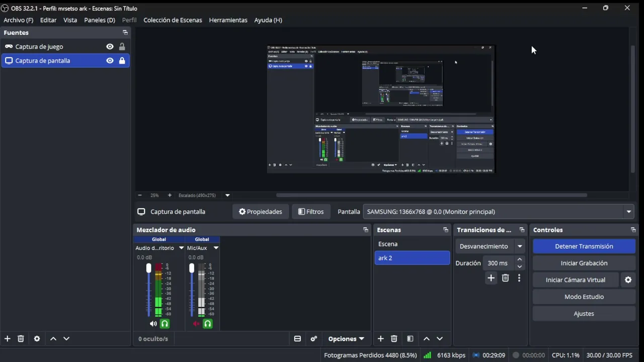Viewport: 644px width, 362px height.
Task: Select the ark 2 scene
Action: [412, 258]
